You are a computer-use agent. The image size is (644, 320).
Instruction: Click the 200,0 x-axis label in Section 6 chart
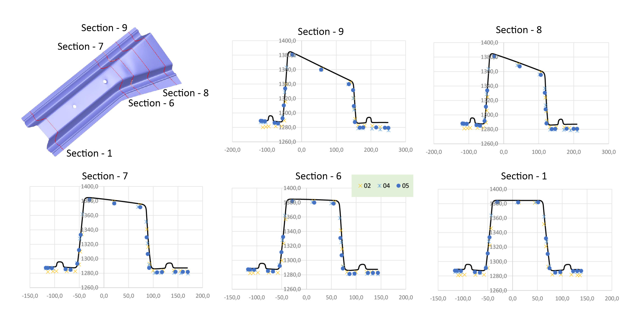point(406,297)
